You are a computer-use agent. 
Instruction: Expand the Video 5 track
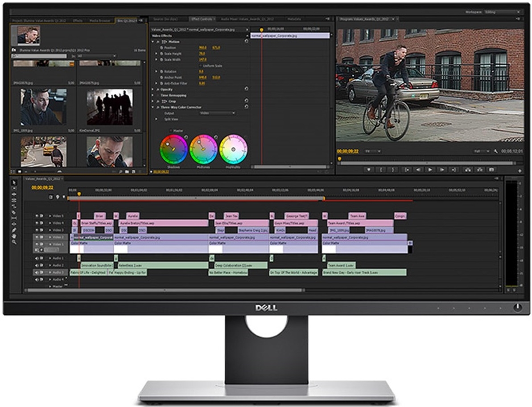pos(50,216)
